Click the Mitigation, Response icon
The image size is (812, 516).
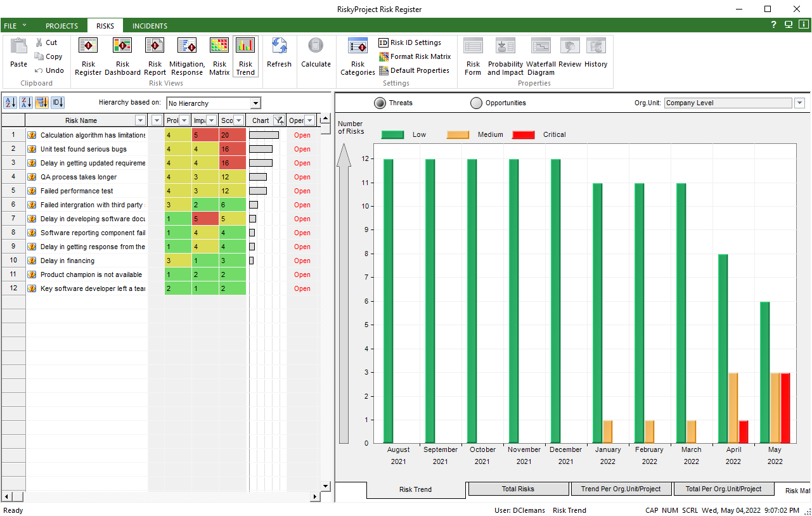pyautogui.click(x=187, y=56)
